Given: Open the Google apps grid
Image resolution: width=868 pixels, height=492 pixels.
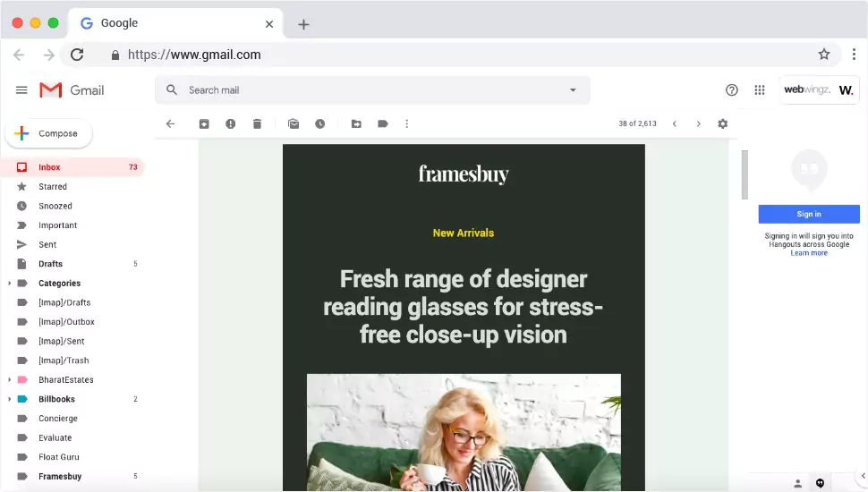Looking at the screenshot, I should click(x=760, y=90).
